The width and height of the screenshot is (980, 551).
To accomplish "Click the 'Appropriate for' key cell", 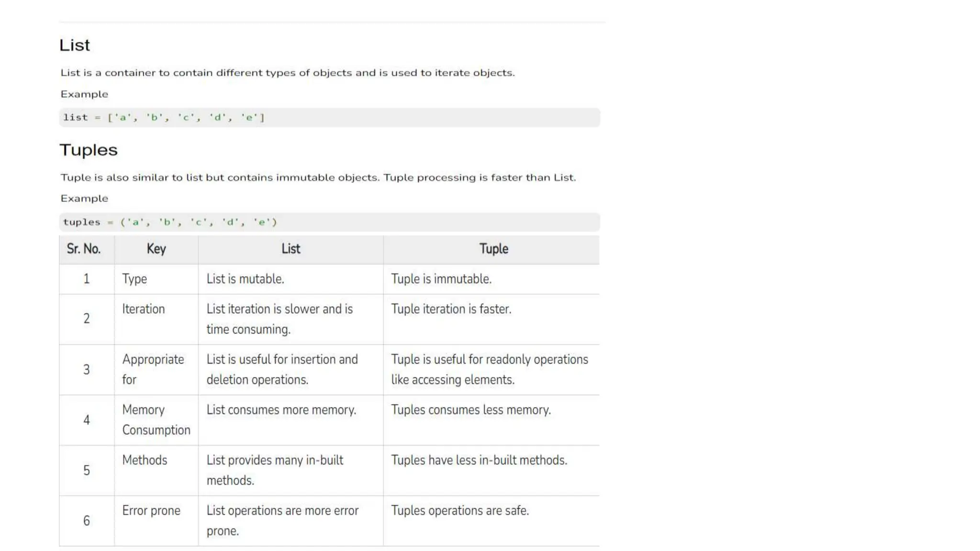I will 156,370.
